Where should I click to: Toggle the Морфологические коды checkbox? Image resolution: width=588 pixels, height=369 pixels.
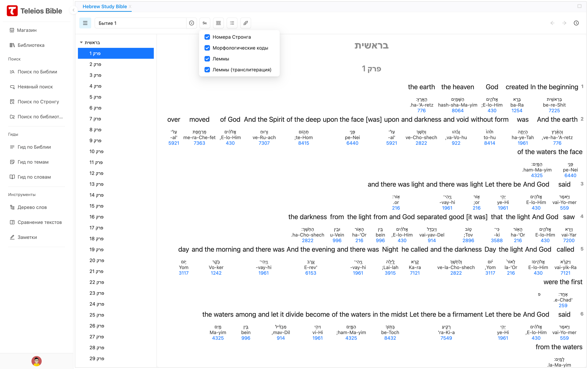(207, 48)
